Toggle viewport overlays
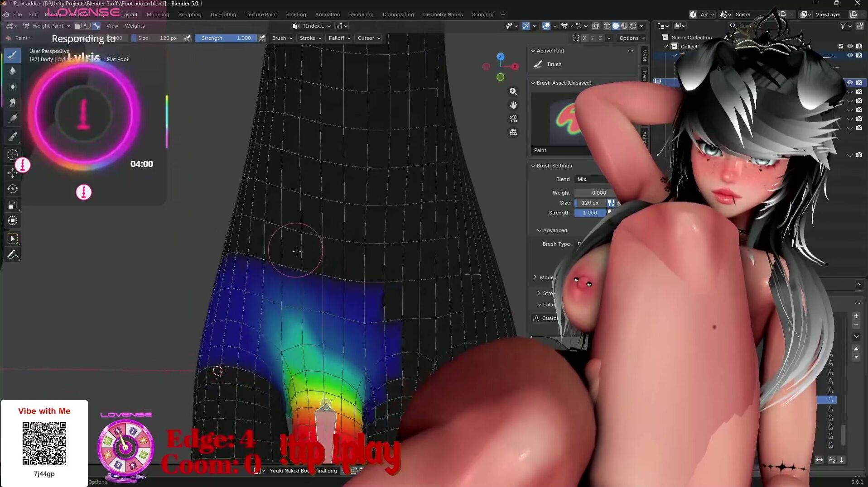 (x=546, y=26)
